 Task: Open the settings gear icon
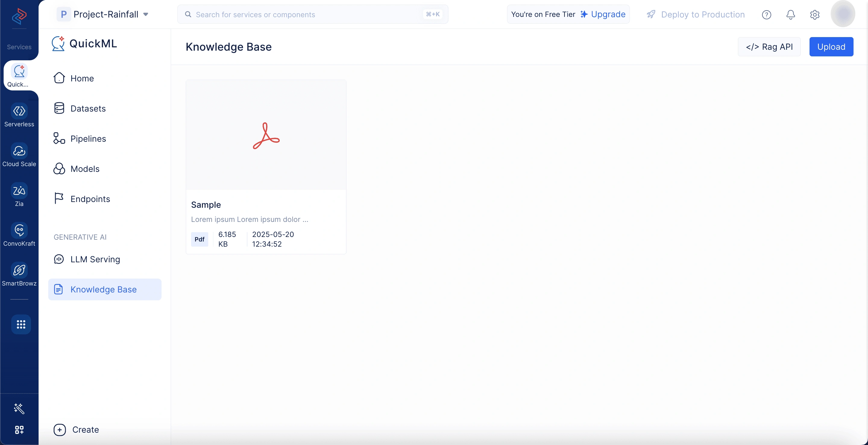pyautogui.click(x=814, y=14)
